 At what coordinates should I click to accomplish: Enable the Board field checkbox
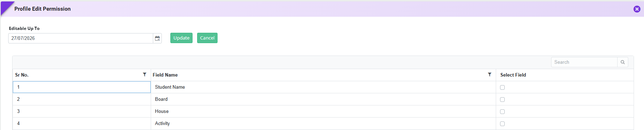[502, 99]
